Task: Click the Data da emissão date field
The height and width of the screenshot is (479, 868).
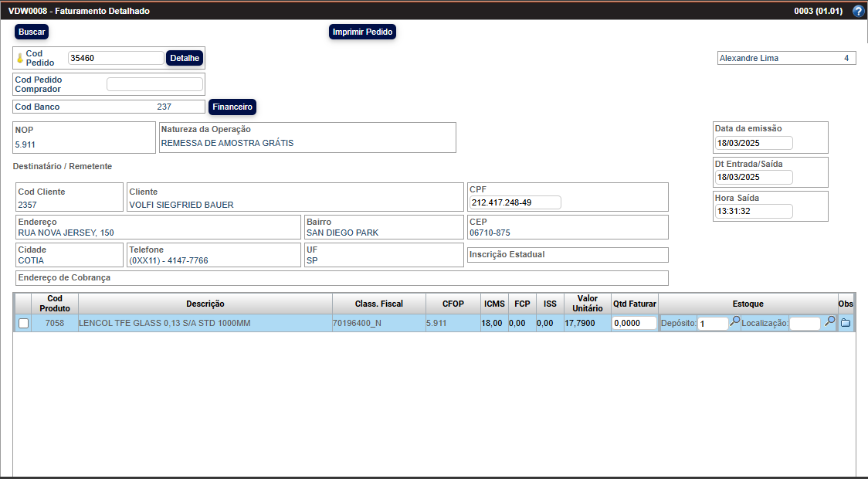Action: point(754,143)
